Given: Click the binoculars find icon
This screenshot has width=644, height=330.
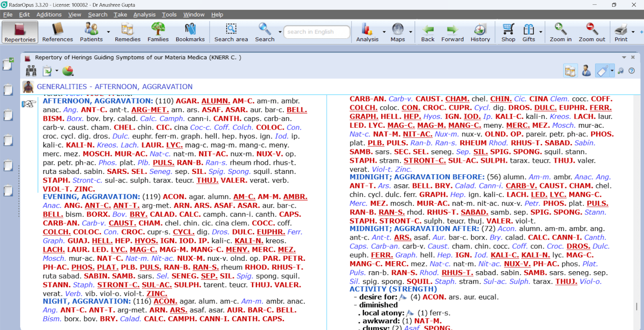Looking at the screenshot, I should pyautogui.click(x=31, y=71).
